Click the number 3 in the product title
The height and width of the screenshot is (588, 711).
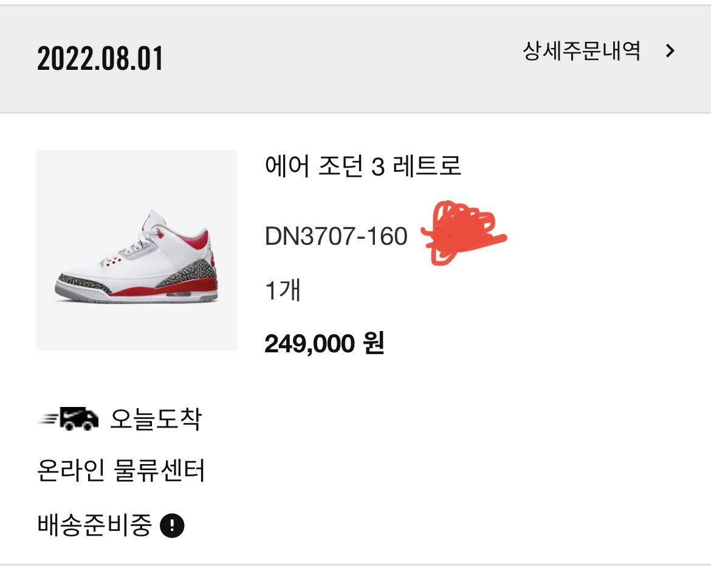378,166
